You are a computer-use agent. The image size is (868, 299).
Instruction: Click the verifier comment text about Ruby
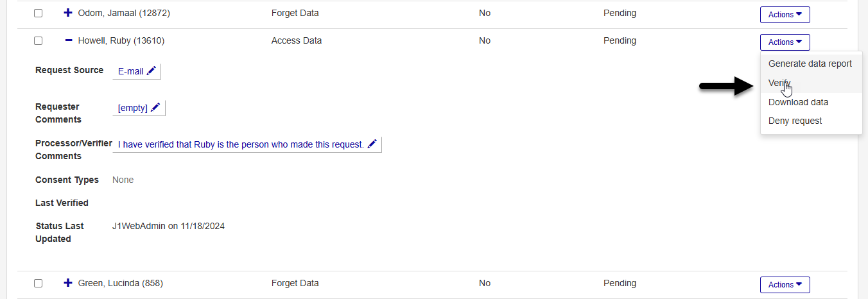coord(241,144)
